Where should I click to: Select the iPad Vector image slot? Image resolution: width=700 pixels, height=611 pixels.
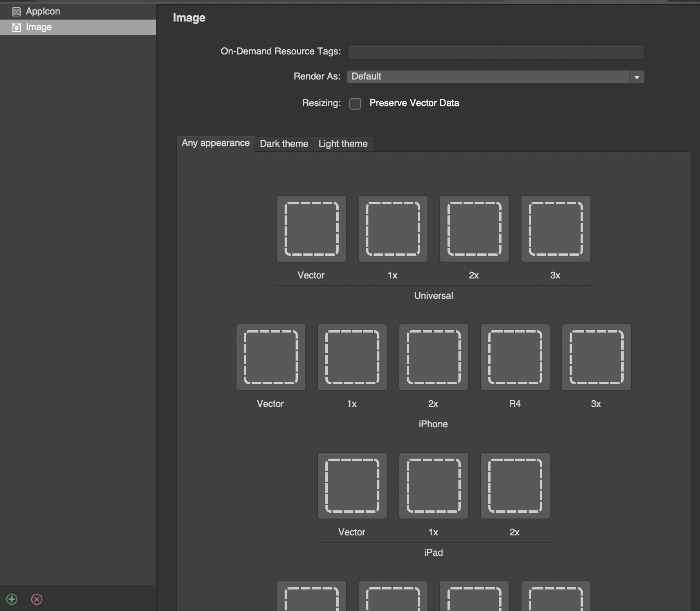coord(352,486)
